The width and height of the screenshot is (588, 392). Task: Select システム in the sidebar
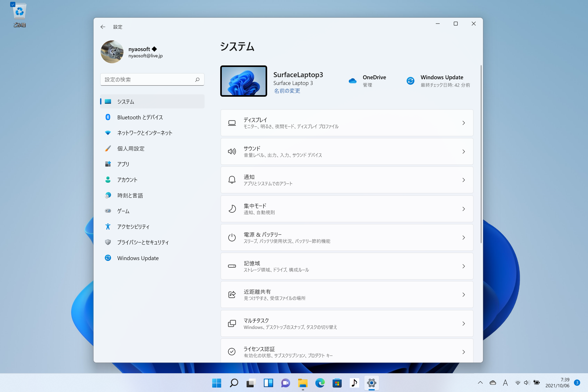click(152, 101)
